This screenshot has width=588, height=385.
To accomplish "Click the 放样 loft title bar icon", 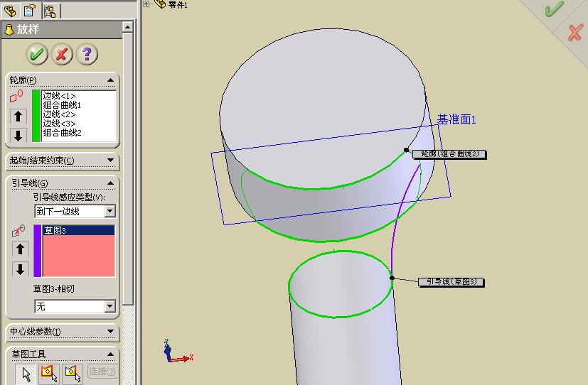I will 9,30.
